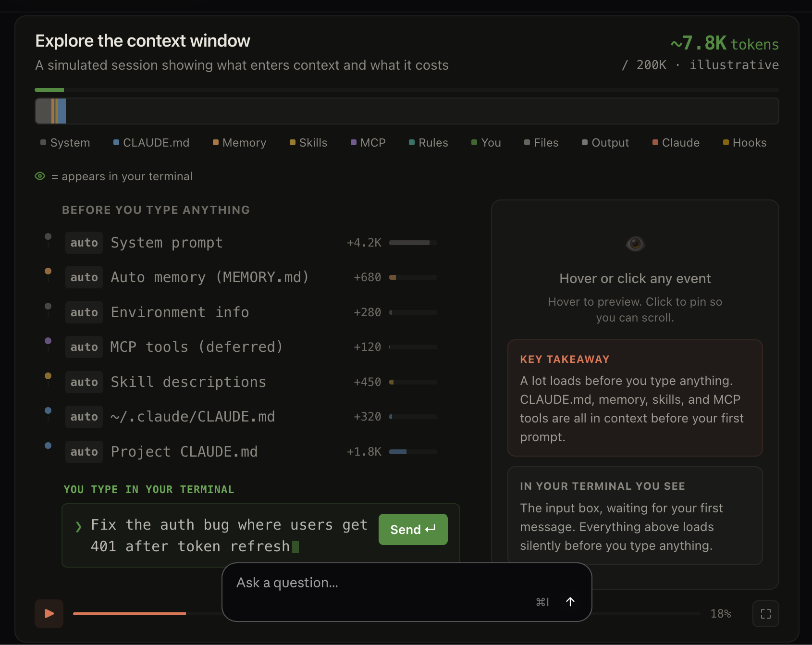Click the Hooks legend item
This screenshot has height=645, width=812.
(x=745, y=143)
